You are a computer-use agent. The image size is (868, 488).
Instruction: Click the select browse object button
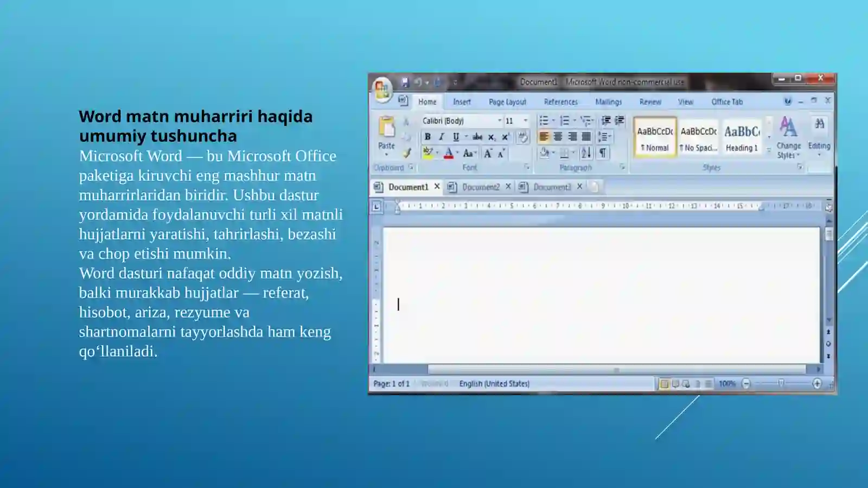pos(828,344)
